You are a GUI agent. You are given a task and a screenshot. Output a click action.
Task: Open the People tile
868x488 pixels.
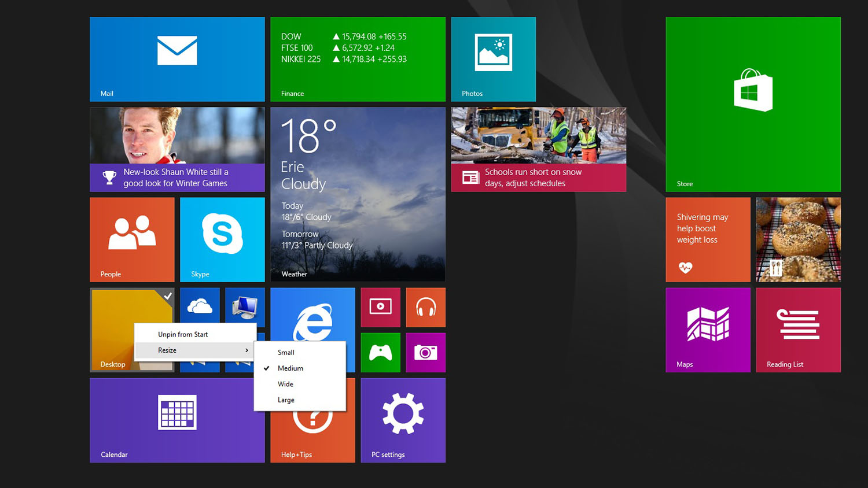click(132, 240)
